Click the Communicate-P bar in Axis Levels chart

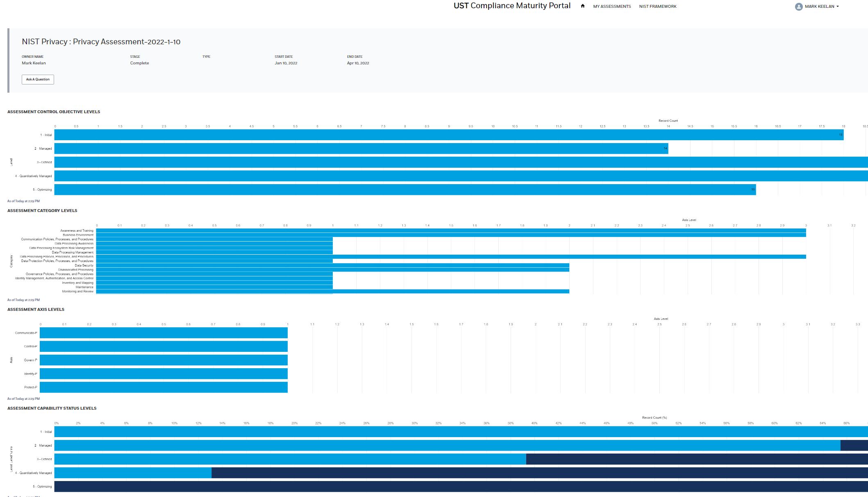point(164,333)
